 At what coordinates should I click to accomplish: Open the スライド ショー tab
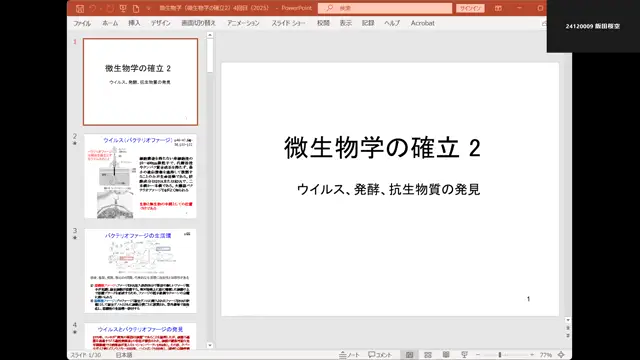[288, 23]
